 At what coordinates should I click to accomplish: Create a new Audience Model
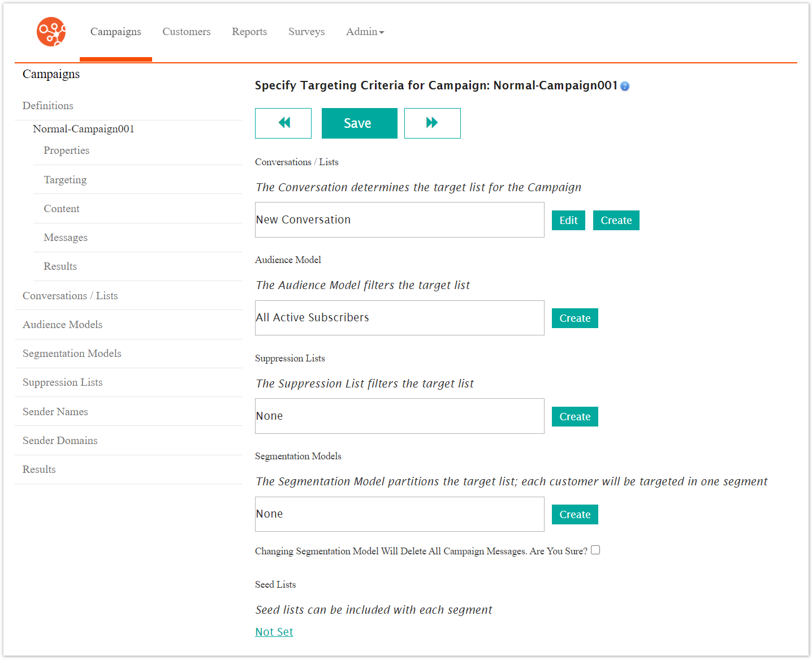(575, 318)
